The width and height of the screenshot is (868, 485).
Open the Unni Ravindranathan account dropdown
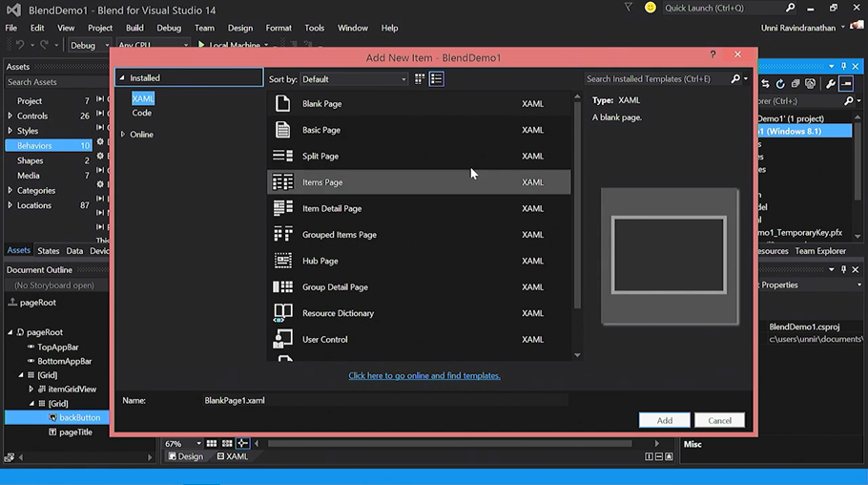pos(843,28)
